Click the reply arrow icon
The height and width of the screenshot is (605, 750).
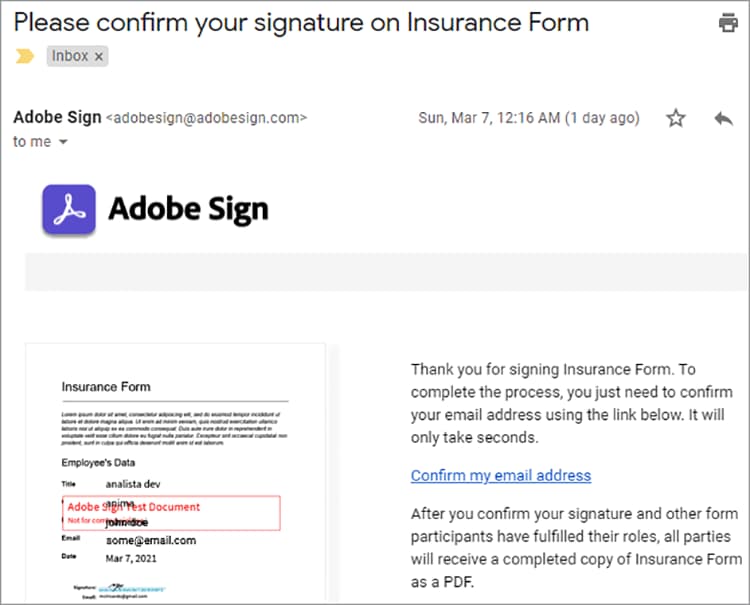point(724,118)
